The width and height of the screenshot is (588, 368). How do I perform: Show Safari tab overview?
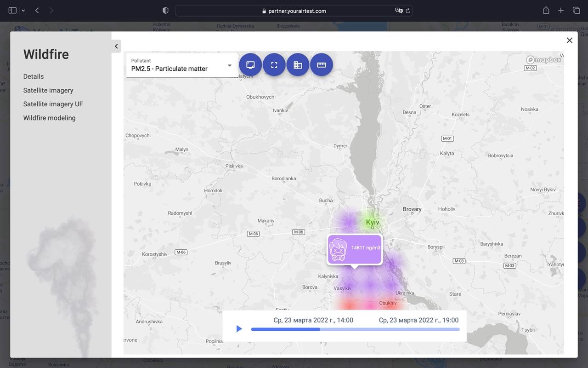576,11
